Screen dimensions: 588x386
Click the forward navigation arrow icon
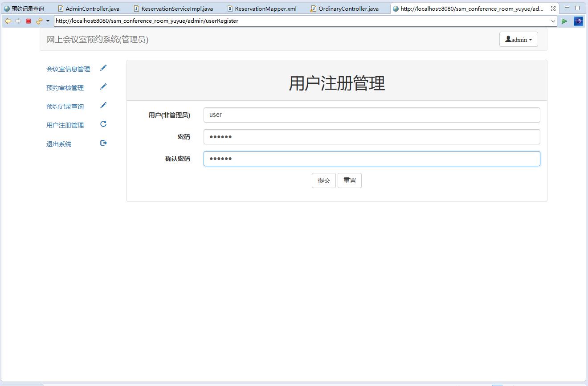tap(17, 21)
